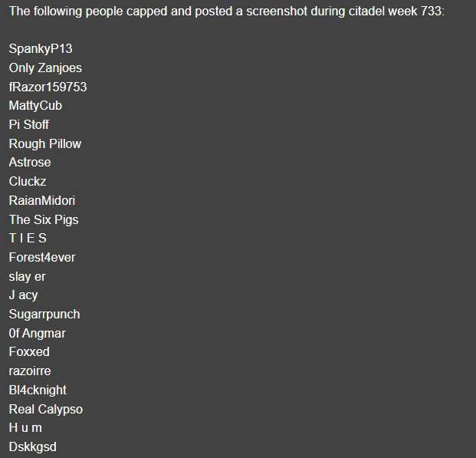Select the Cluckz entry
Viewport: 476px width, 458px height.
28,182
